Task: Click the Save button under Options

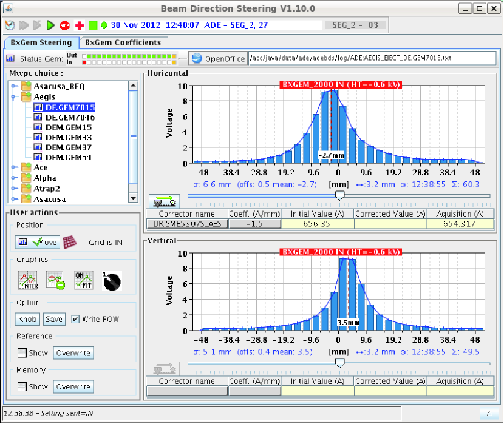Action: 53,319
